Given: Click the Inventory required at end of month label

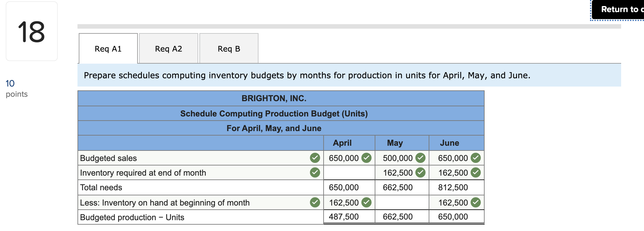Looking at the screenshot, I should 143,173.
